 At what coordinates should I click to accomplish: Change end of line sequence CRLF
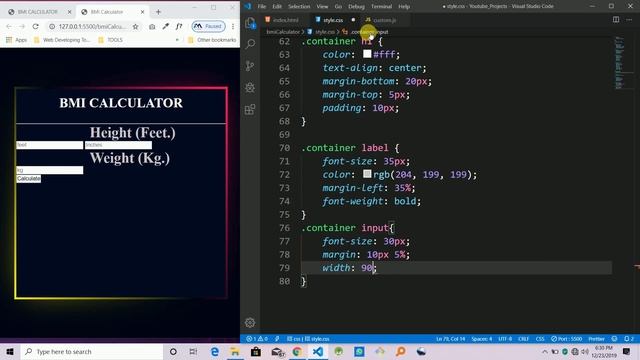point(524,339)
